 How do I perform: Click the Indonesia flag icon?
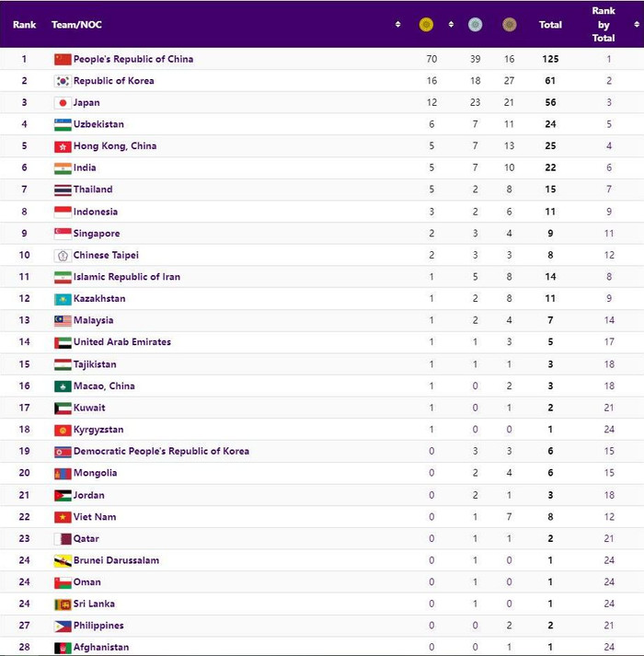[63, 212]
